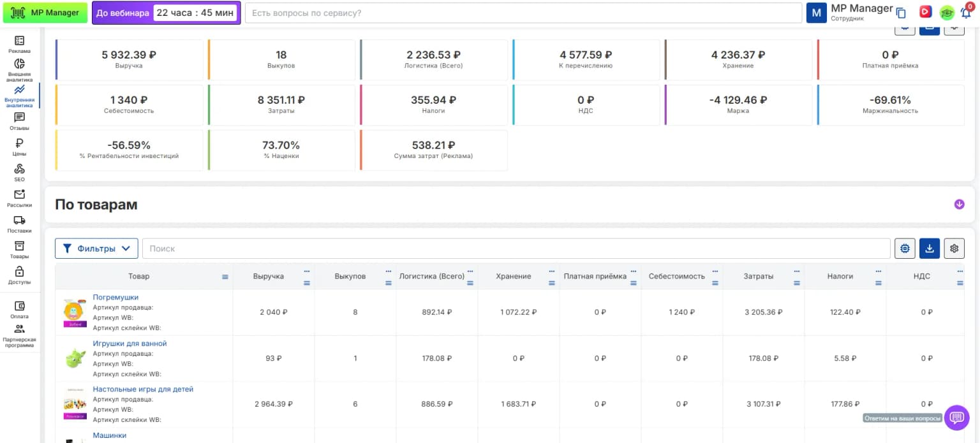
Task: Open the Погремушки product link
Action: click(115, 297)
